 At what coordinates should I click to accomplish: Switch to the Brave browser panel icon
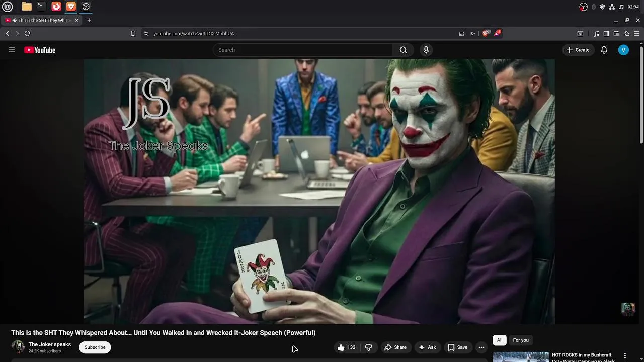tap(71, 7)
